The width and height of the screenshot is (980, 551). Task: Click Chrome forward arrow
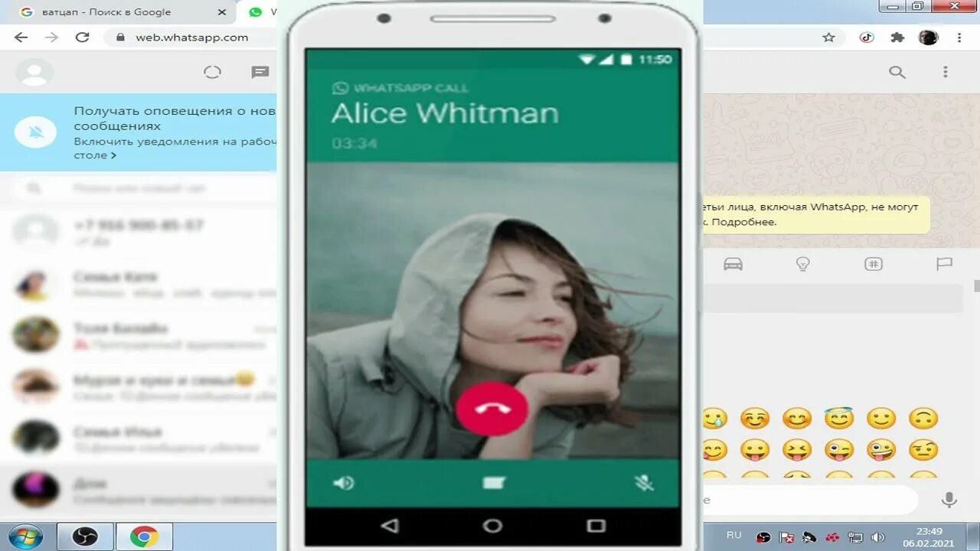[51, 37]
